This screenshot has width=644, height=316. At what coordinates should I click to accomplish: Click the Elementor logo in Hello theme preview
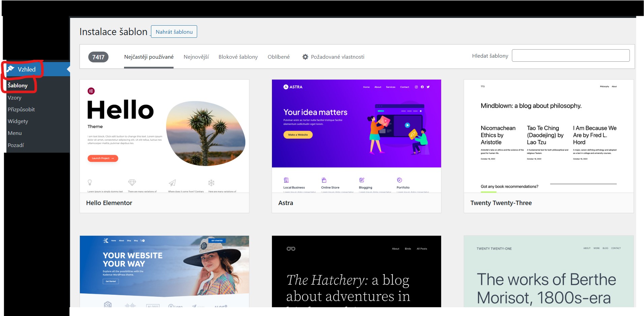coord(91,91)
